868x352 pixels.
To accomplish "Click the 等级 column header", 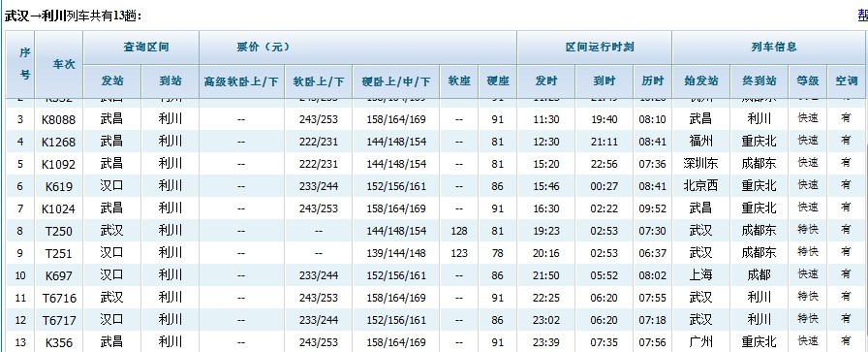I will point(808,80).
